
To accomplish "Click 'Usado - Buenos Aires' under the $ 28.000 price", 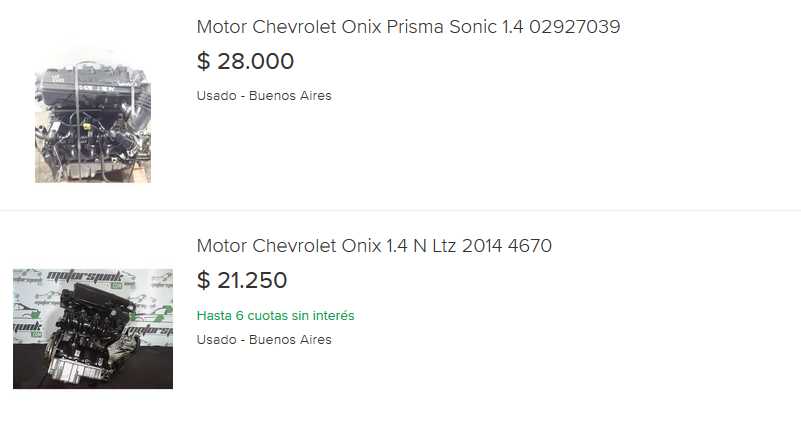I will tap(264, 96).
